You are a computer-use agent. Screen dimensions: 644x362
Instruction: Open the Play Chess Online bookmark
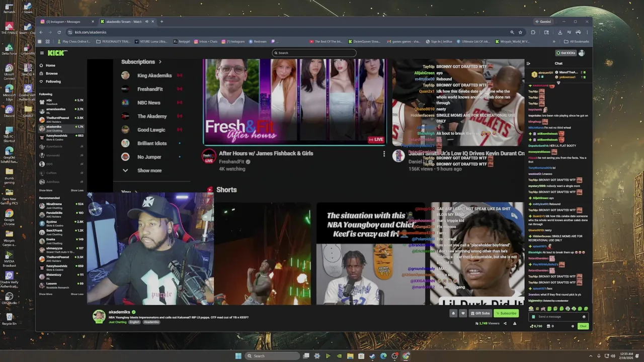click(x=73, y=42)
